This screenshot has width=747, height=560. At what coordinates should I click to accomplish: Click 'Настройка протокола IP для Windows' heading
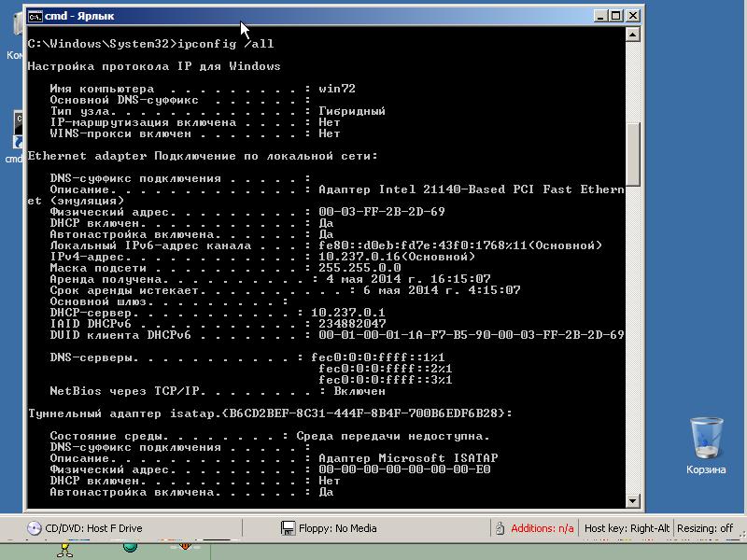click(154, 66)
